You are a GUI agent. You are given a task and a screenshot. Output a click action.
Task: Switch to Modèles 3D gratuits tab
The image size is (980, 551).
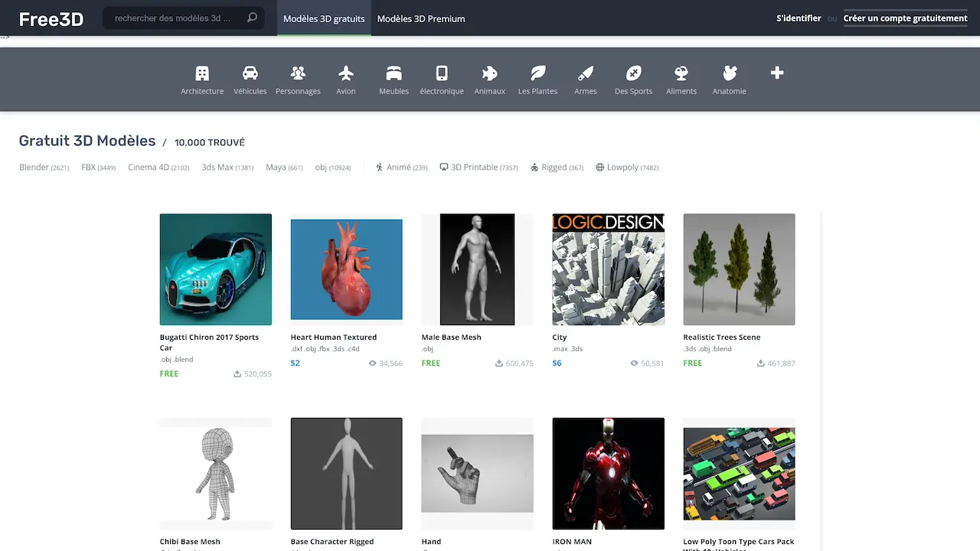(324, 18)
